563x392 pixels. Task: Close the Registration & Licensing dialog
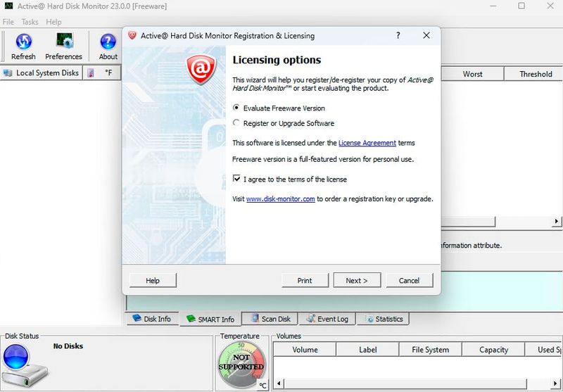click(x=426, y=35)
